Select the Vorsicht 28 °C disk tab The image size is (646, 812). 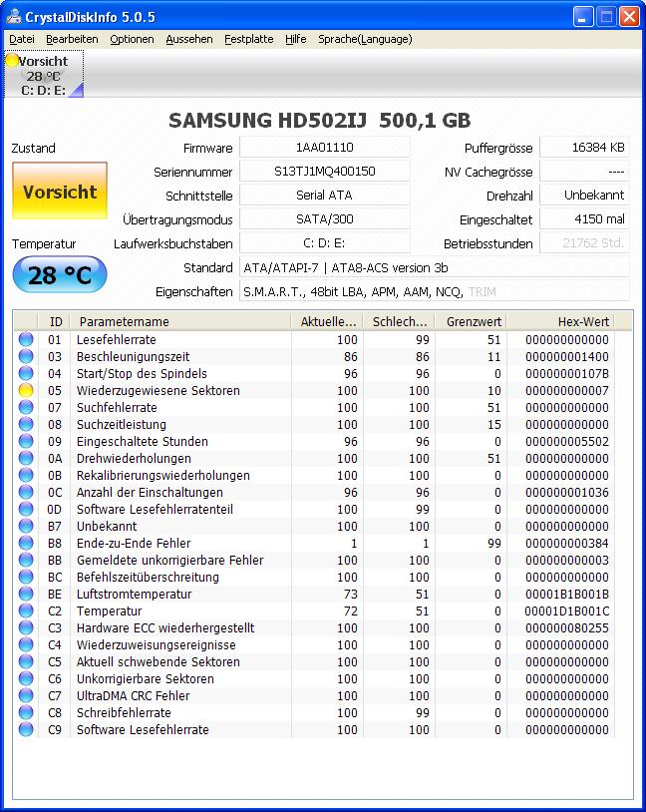tap(44, 74)
